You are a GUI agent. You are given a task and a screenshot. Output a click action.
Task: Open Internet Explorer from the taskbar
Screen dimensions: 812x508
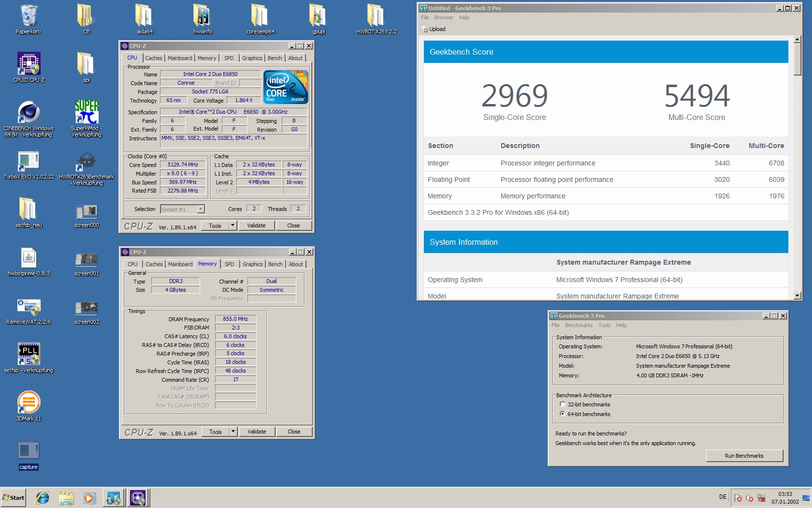click(x=43, y=498)
